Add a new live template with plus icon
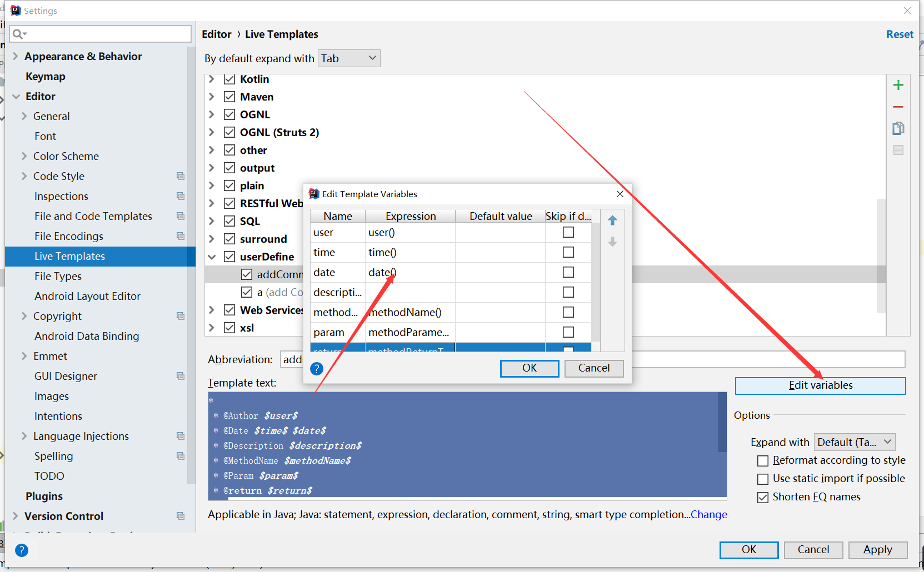 click(x=898, y=85)
